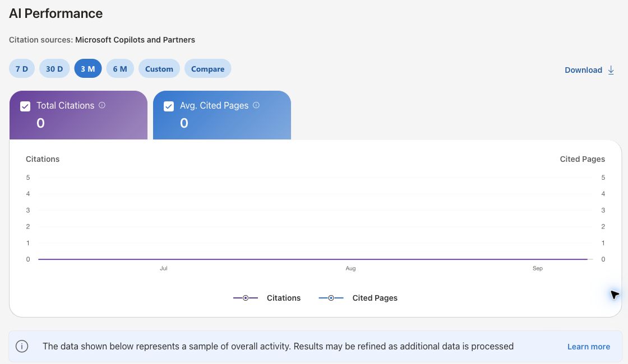Click the AI Performance heading
Image resolution: width=628 pixels, height=364 pixels.
(x=56, y=13)
